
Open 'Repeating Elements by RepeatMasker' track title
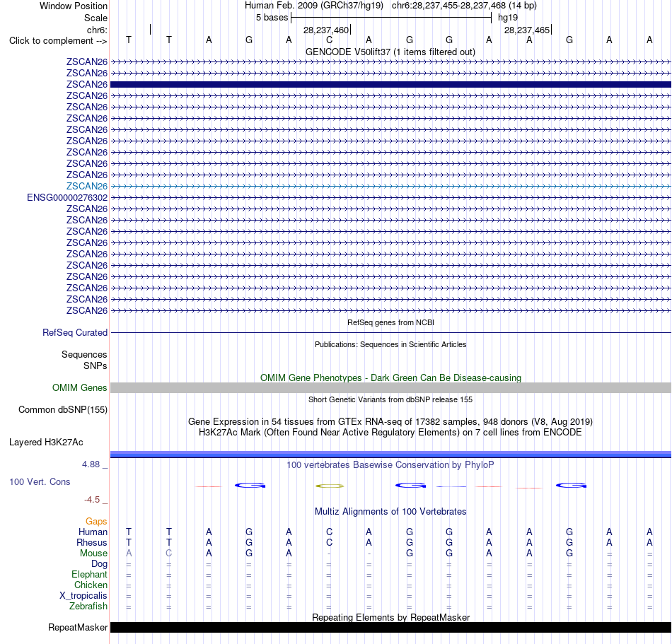coord(390,617)
